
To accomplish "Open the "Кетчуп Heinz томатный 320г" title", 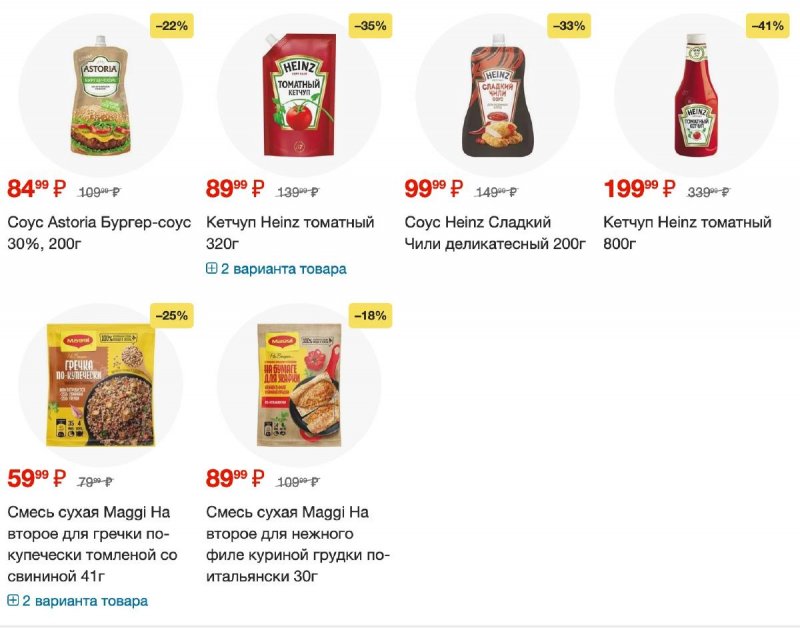I will (x=290, y=233).
